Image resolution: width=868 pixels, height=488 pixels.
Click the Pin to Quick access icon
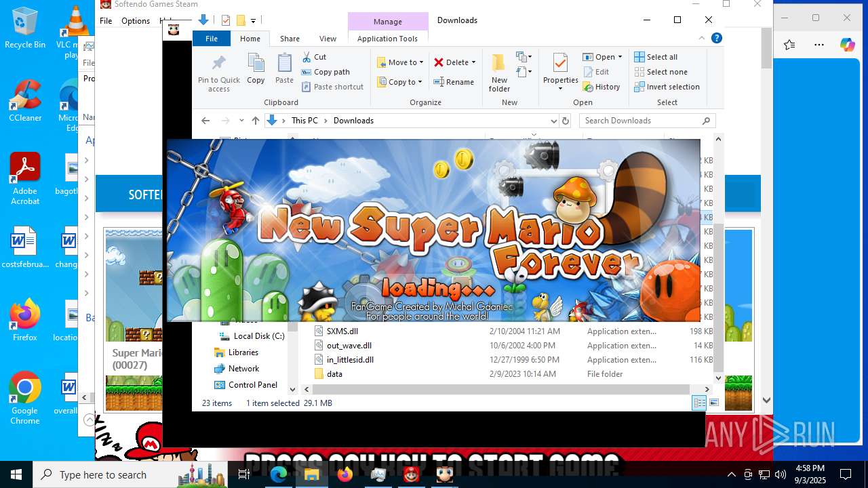pyautogui.click(x=218, y=64)
